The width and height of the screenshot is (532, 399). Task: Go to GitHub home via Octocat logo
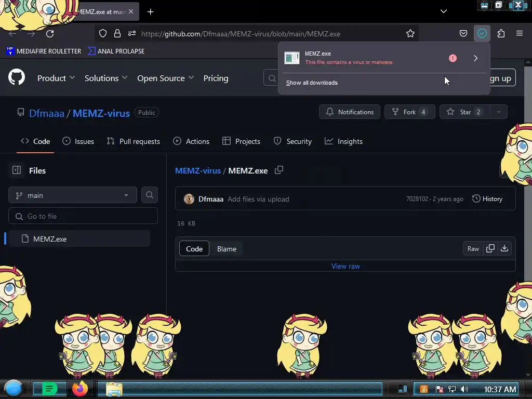pyautogui.click(x=17, y=77)
